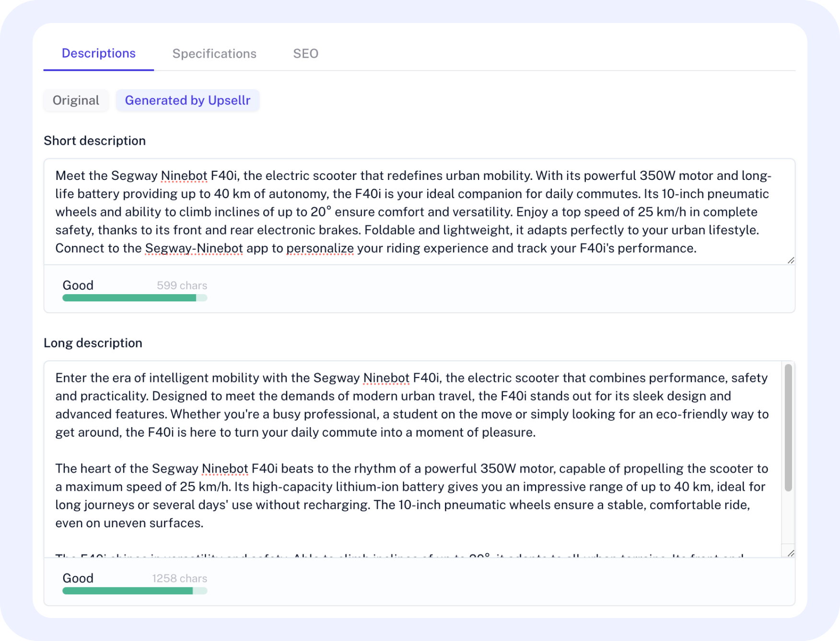The image size is (840, 641).
Task: Click the Short description field label
Action: pos(94,141)
